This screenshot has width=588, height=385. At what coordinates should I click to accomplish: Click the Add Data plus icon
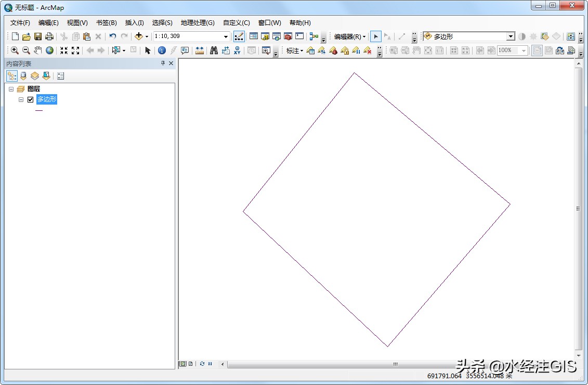pyautogui.click(x=139, y=36)
